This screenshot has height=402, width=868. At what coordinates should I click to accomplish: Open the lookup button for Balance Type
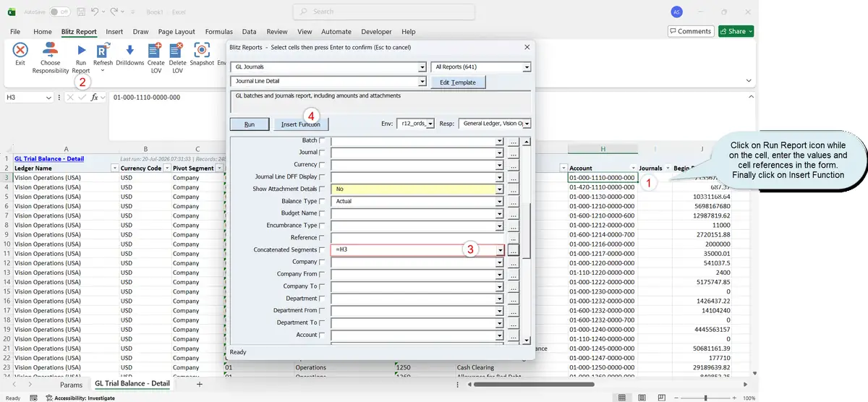pyautogui.click(x=514, y=202)
